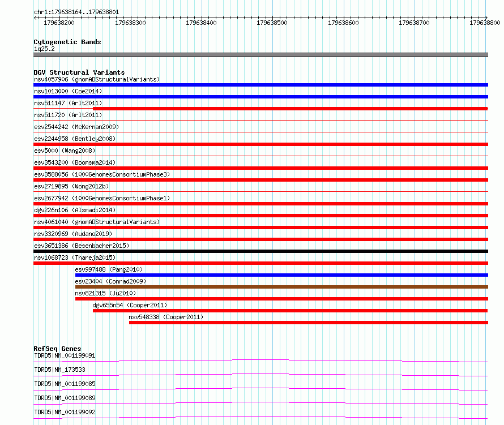Select the 179638600 ruler tick label
The image size is (504, 425).
[x=343, y=23]
